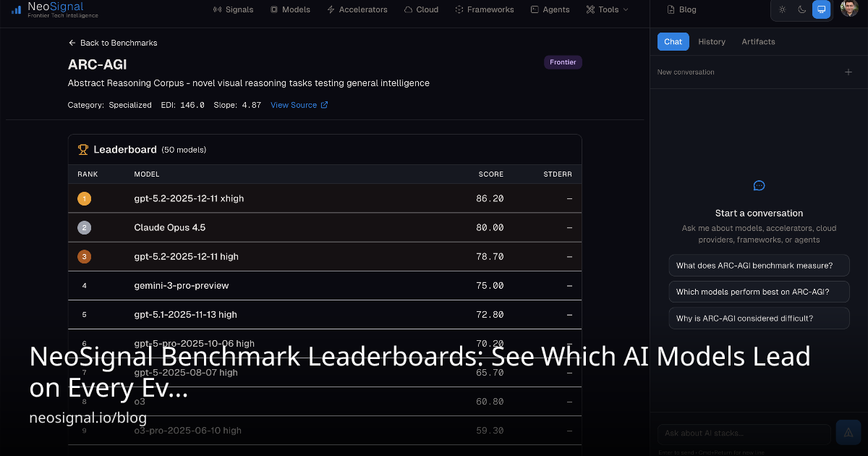This screenshot has height=456, width=868.
Task: Click the 86.20 score value
Action: (x=491, y=198)
